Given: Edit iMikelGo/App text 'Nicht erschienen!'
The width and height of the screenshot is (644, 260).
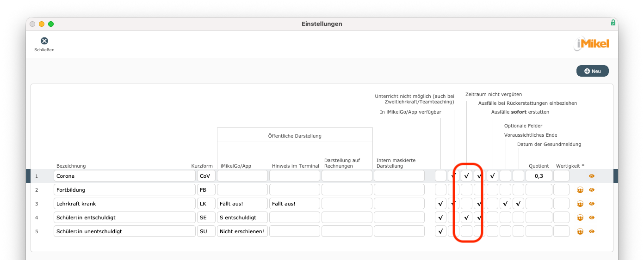Looking at the screenshot, I should (242, 231).
